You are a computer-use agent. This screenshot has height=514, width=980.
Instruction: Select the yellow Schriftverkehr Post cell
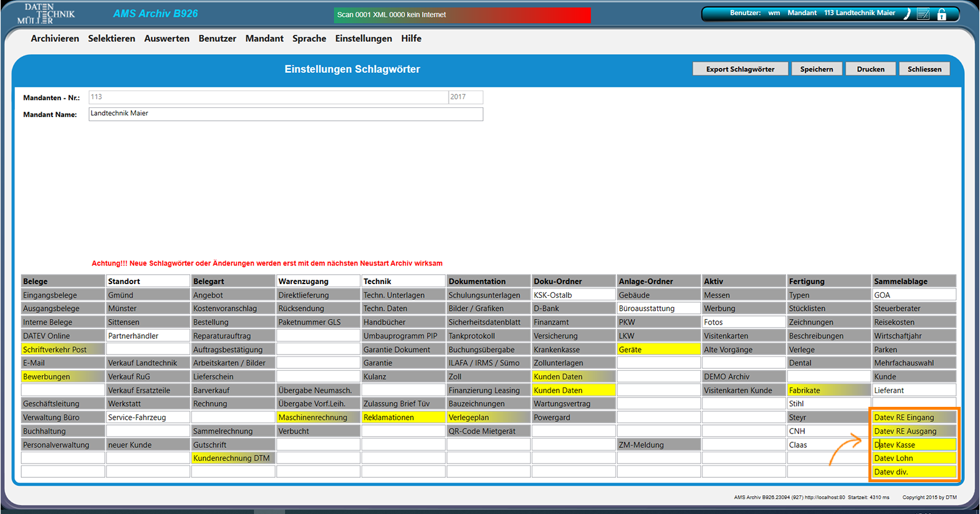point(62,350)
